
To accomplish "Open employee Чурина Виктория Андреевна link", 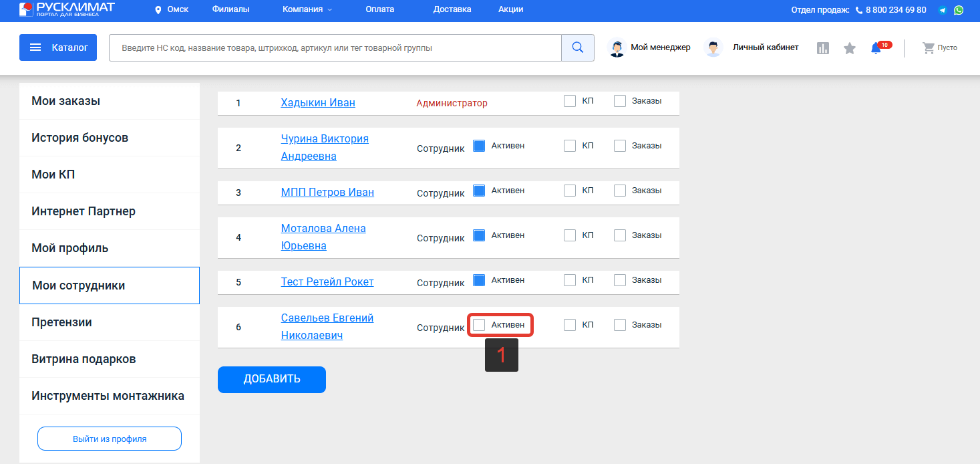I will pyautogui.click(x=325, y=147).
